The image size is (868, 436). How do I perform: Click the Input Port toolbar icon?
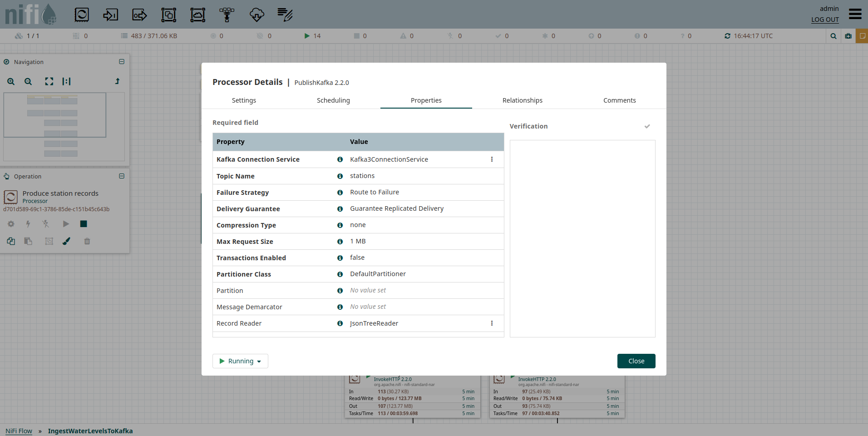pyautogui.click(x=110, y=15)
